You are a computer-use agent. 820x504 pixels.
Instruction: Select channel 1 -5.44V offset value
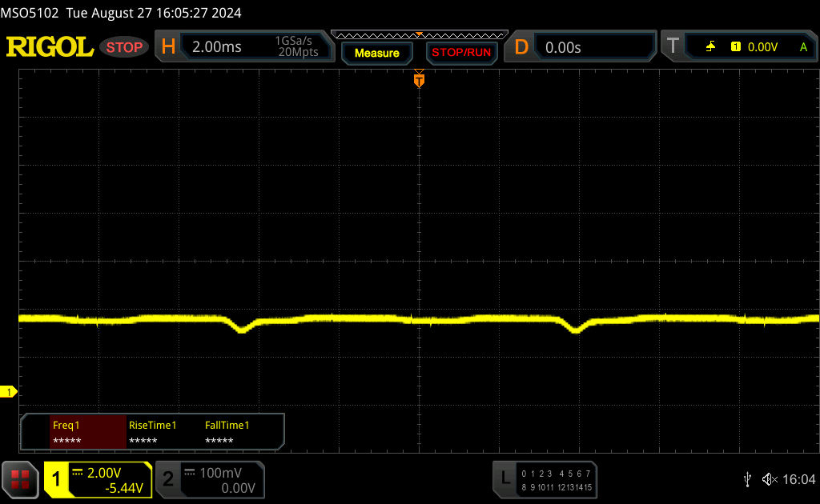click(x=124, y=488)
